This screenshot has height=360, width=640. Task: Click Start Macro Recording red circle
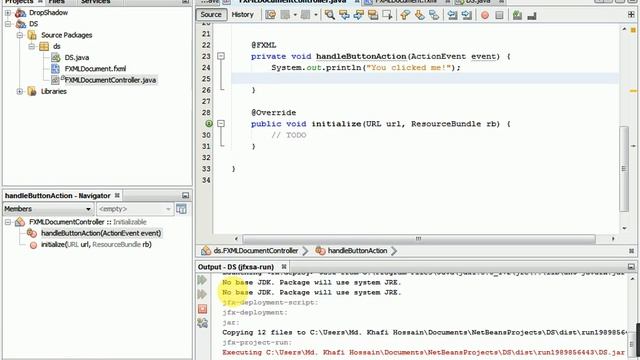pyautogui.click(x=484, y=16)
